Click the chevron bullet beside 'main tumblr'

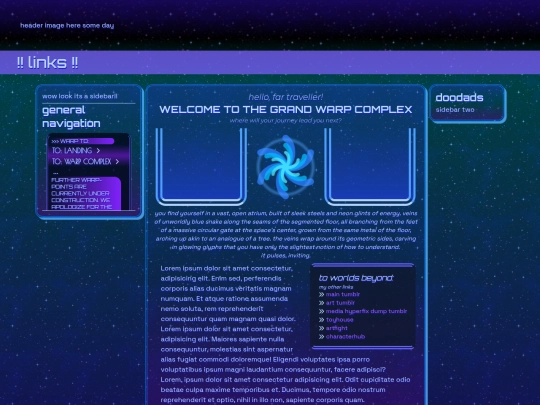tap(321, 294)
